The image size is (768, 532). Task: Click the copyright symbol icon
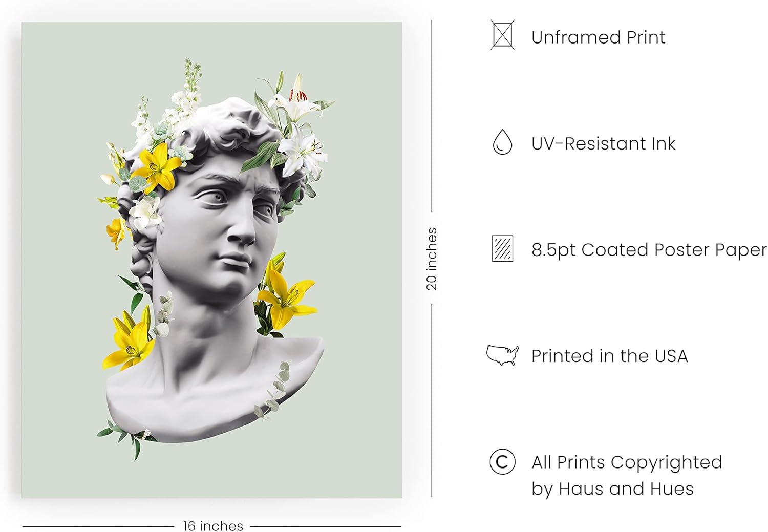point(502,462)
